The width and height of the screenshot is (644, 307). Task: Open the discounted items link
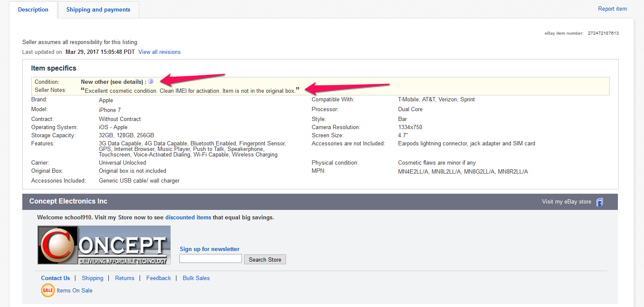tap(188, 217)
